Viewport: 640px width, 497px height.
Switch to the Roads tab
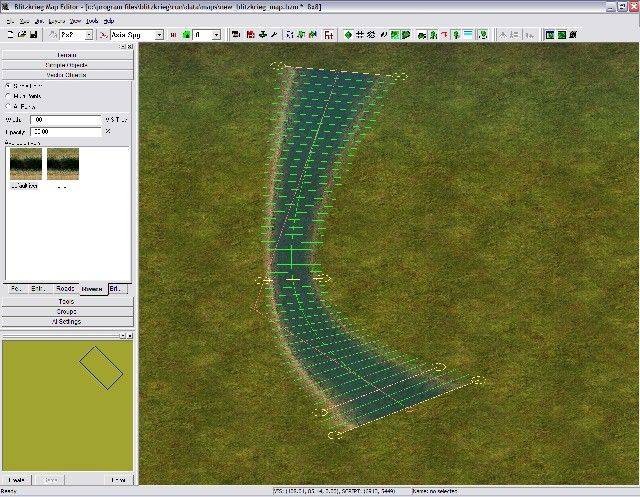click(x=67, y=288)
